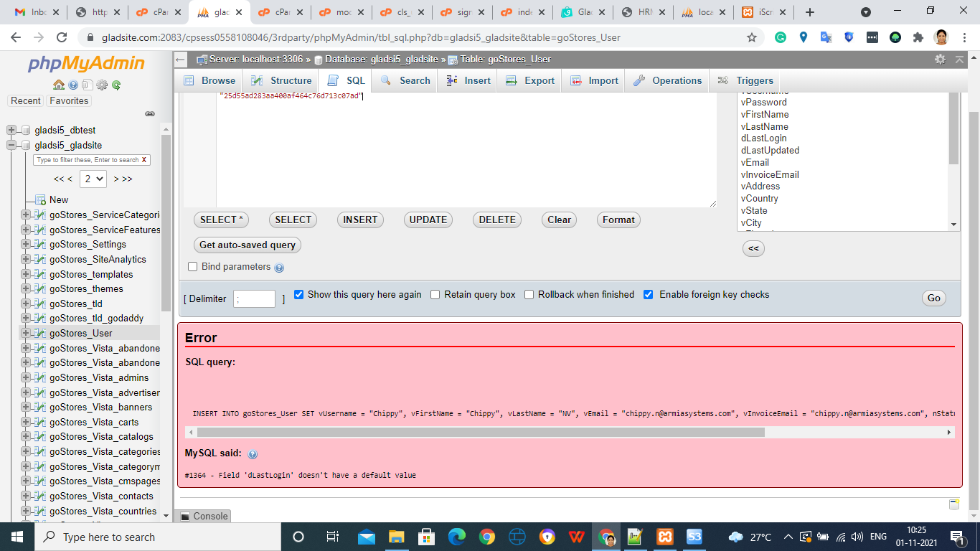This screenshot has width=980, height=551.
Task: Open Chrome extensions puzzle icon
Action: tap(918, 37)
